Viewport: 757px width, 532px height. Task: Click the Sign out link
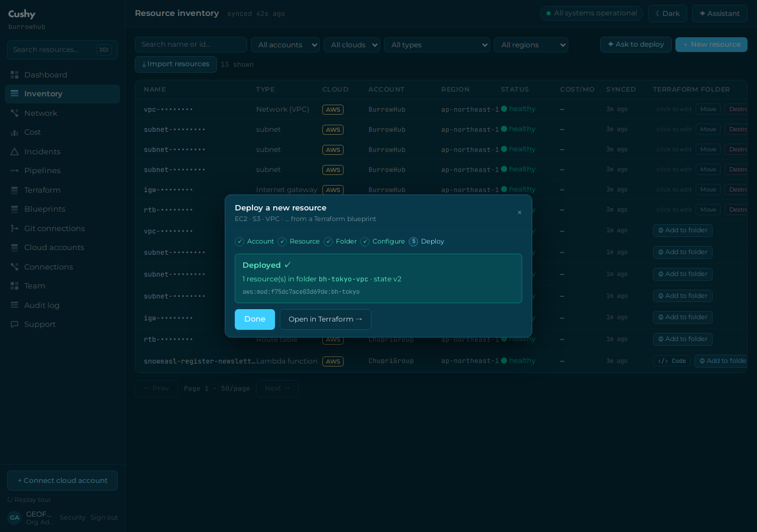tap(104, 517)
